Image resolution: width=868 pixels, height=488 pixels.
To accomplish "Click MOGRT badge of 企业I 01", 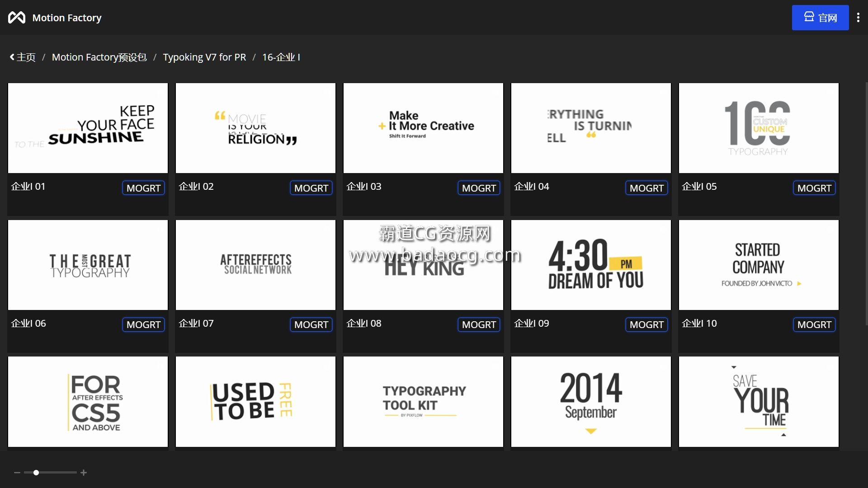I will click(143, 188).
